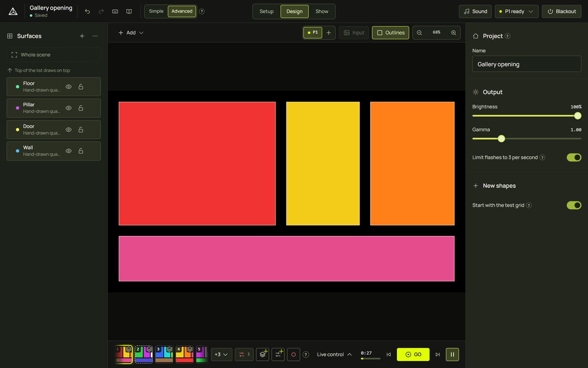The image size is (588, 368).
Task: Open the keyboard shortcuts icon
Action: pos(115,11)
